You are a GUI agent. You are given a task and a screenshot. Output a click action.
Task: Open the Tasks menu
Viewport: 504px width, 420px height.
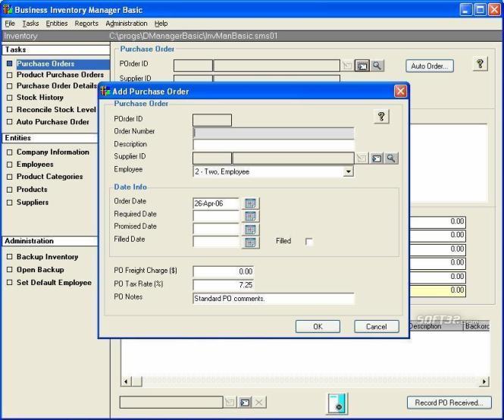point(30,24)
